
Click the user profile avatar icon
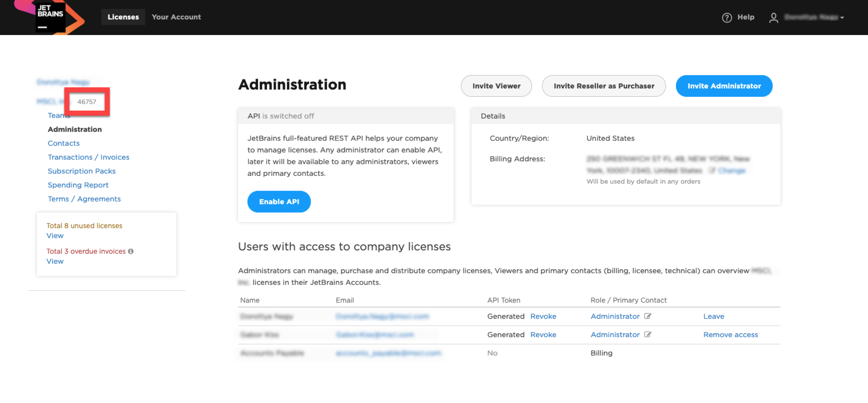point(773,18)
